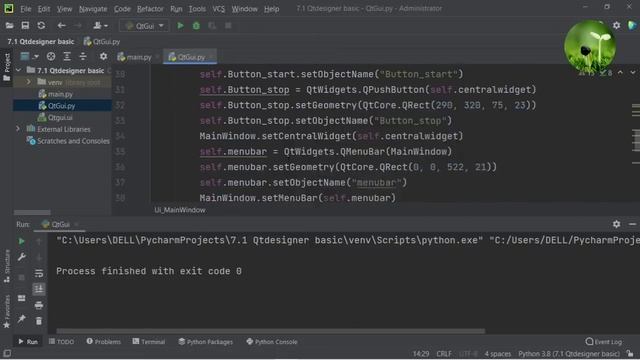The height and width of the screenshot is (360, 640).
Task: Open the Tools menu
Action: (197, 9)
